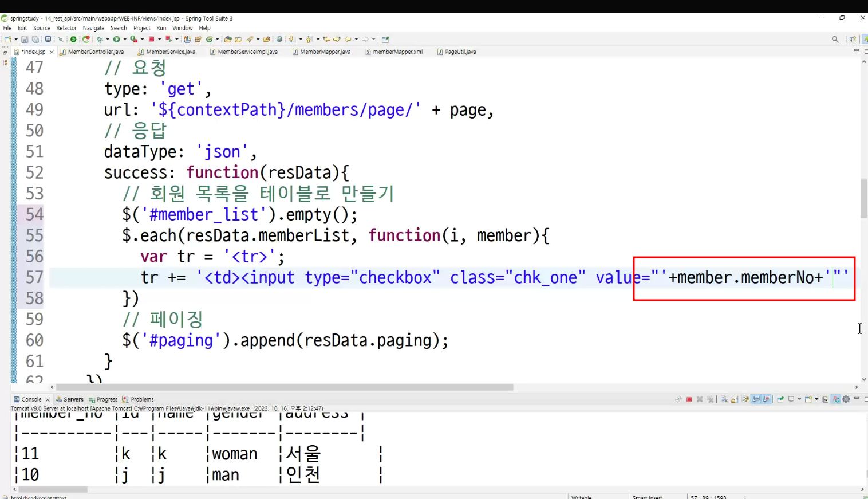Open the Window menu
The width and height of the screenshot is (868, 499).
183,28
